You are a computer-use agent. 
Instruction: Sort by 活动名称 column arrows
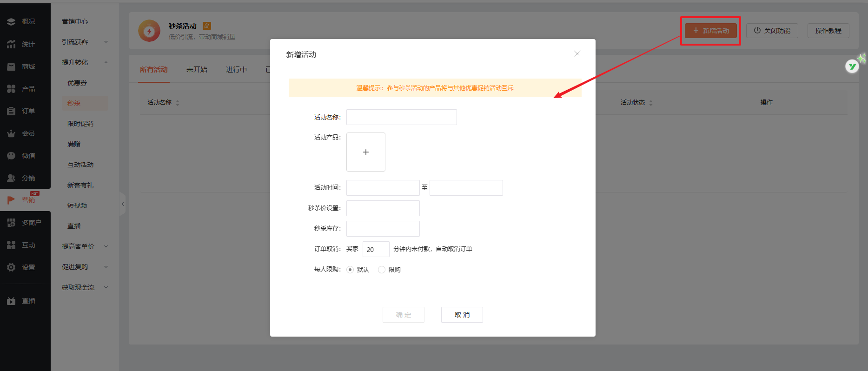[178, 103]
